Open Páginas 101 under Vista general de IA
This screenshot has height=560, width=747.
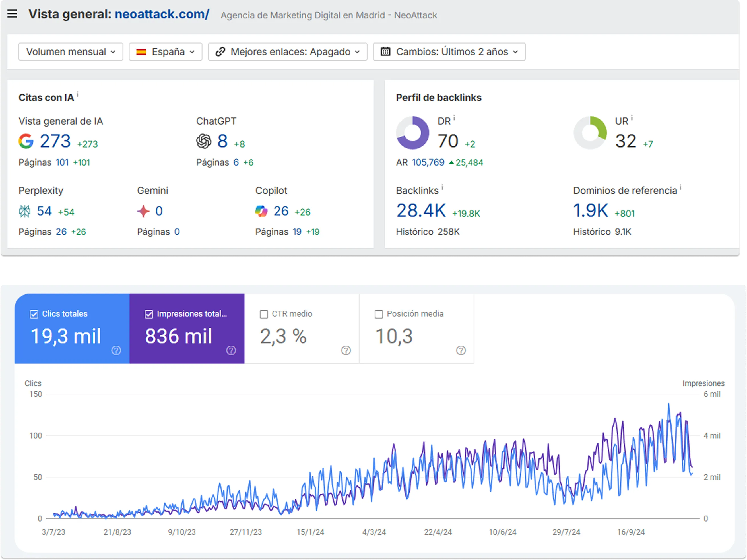(x=62, y=162)
